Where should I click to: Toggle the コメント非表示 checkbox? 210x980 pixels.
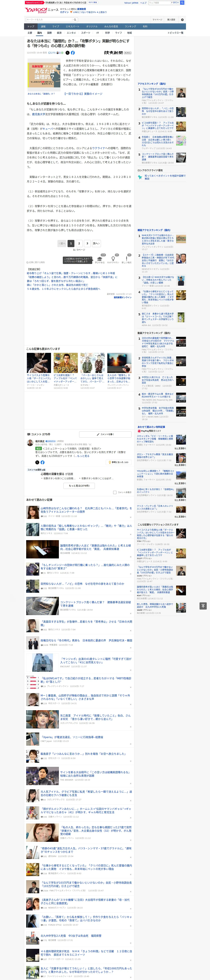pos(115,492)
